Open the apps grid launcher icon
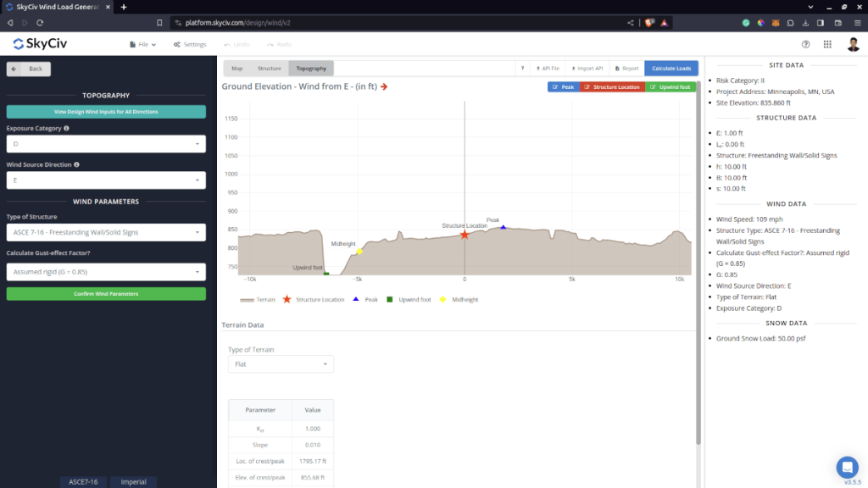This screenshot has width=868, height=488. 827,44
